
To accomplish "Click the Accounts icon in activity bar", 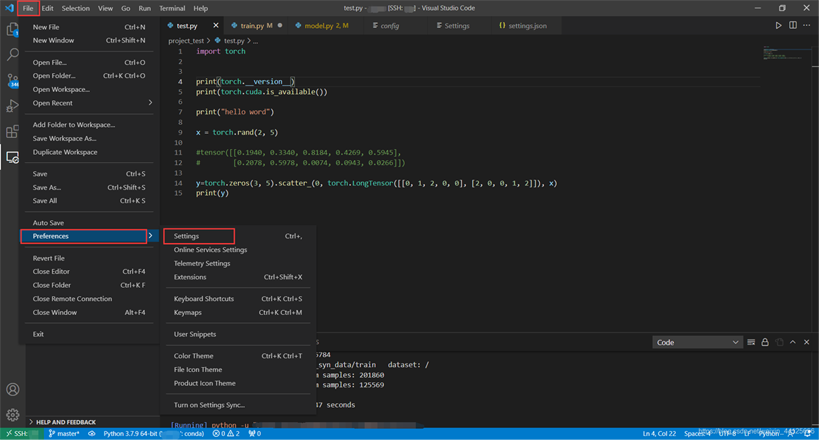I will point(13,389).
